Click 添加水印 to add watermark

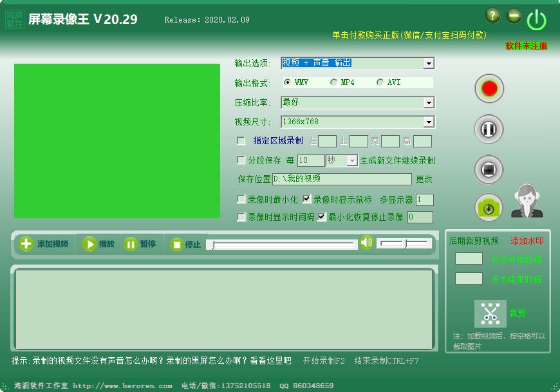[527, 241]
